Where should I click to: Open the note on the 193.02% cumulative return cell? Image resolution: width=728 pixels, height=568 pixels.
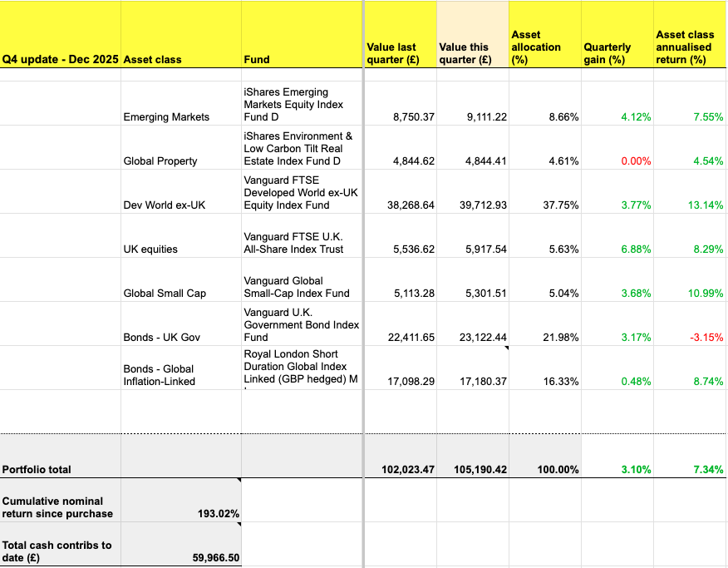(239, 483)
